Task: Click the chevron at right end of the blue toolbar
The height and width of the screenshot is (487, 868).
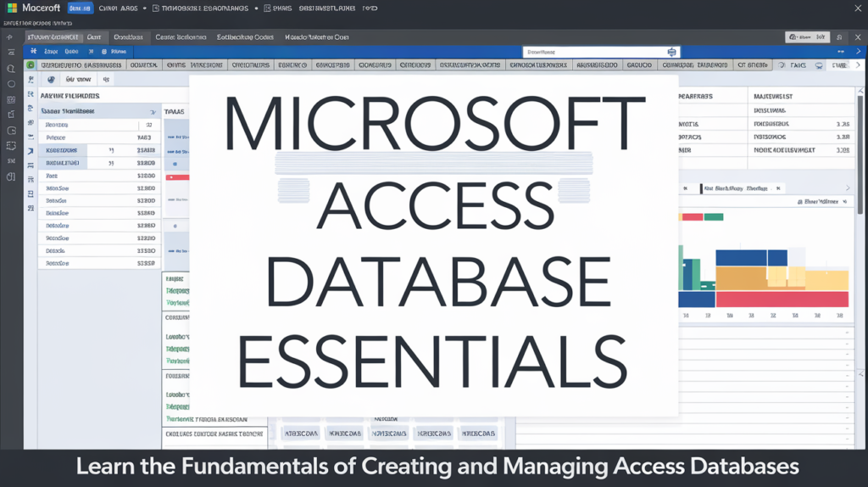Action: [855, 53]
